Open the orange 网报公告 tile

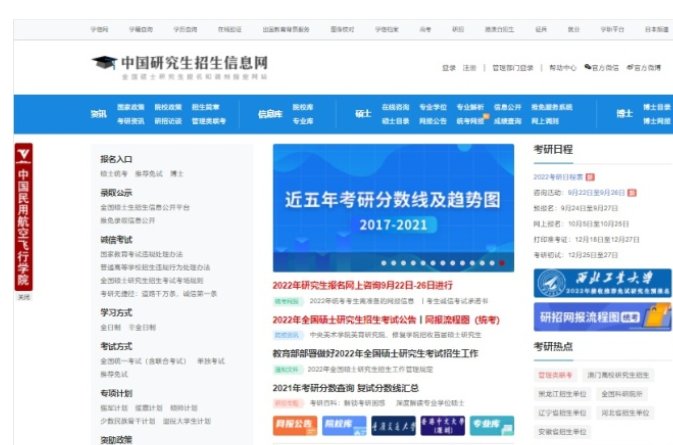(295, 425)
